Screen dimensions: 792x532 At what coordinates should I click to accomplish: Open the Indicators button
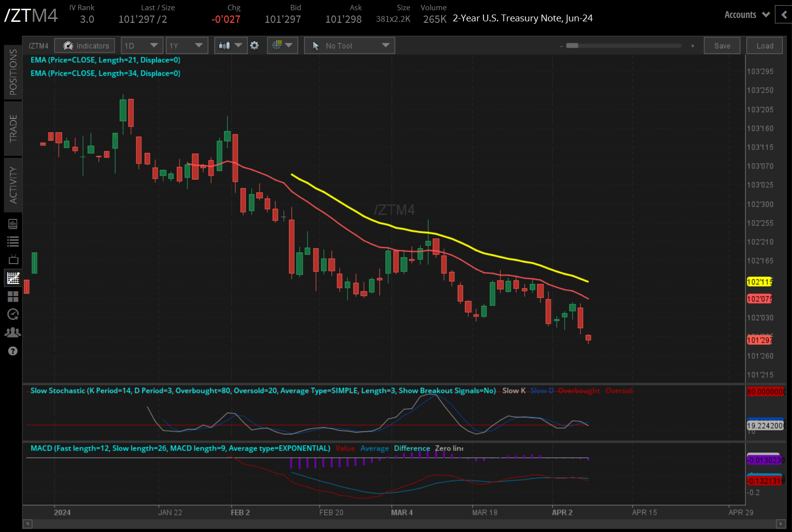point(85,46)
